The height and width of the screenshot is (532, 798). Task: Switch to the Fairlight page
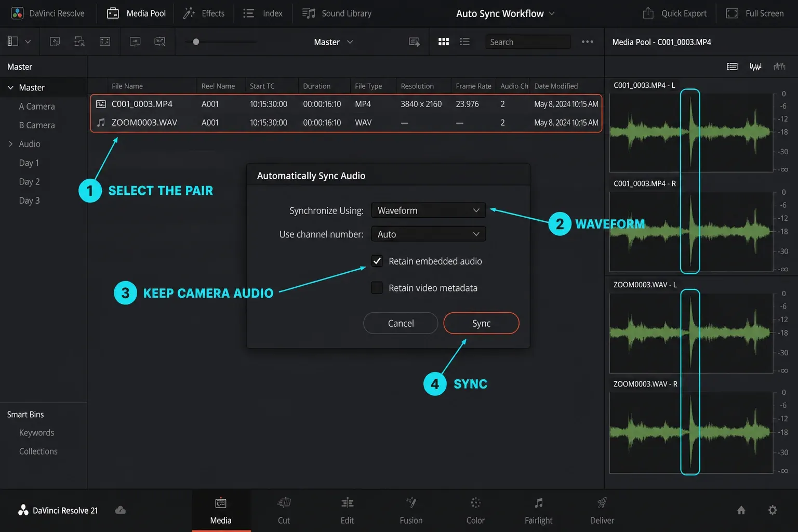(x=539, y=511)
